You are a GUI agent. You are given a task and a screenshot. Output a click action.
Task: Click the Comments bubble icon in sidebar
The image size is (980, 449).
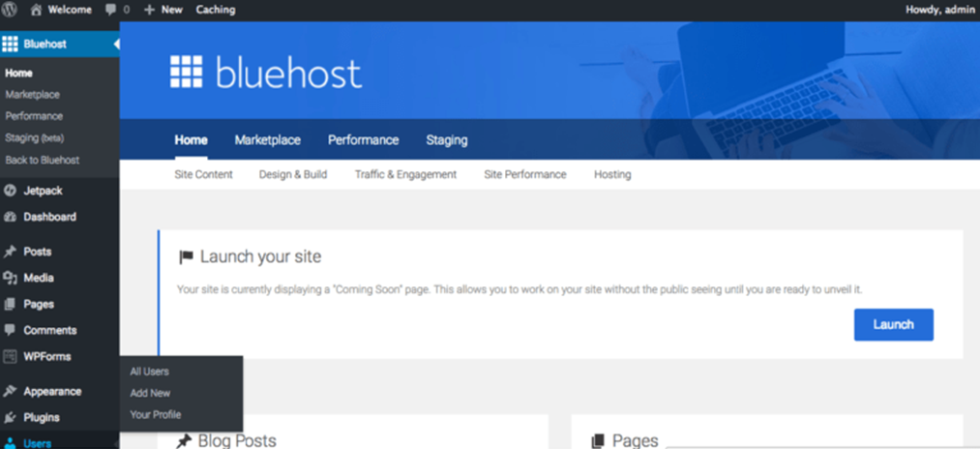coord(10,330)
